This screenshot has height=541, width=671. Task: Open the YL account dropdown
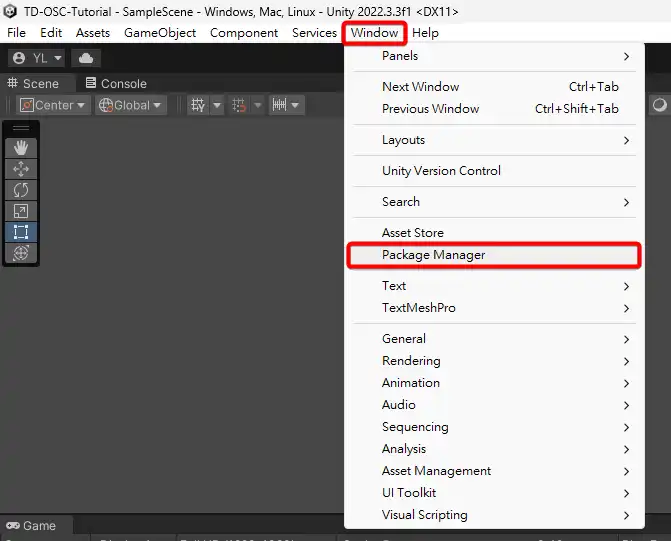coord(36,58)
